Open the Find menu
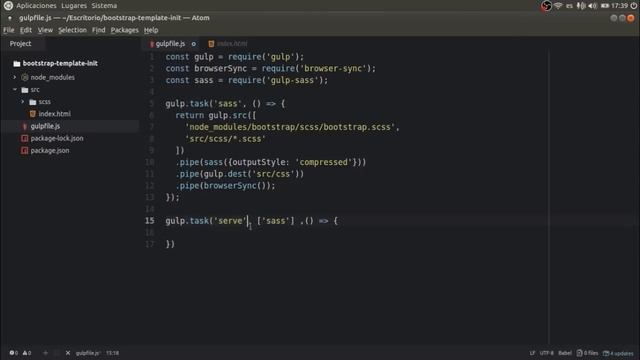The width and height of the screenshot is (640, 360). pos(98,30)
